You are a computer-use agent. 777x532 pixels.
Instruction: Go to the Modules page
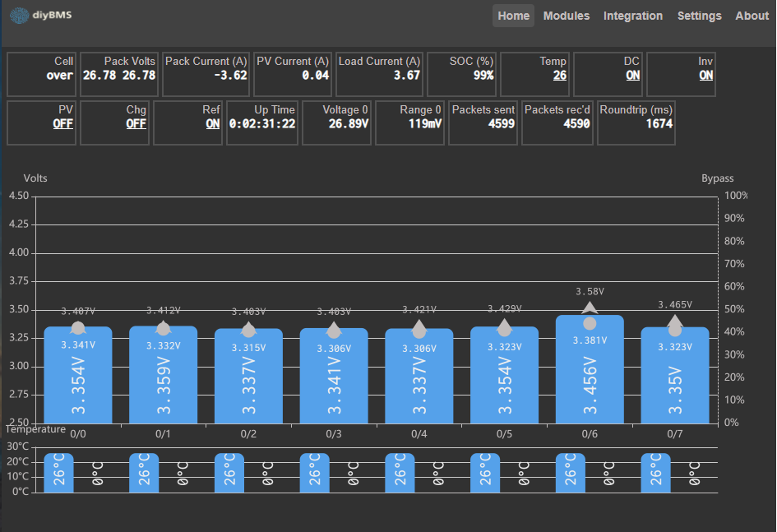click(567, 16)
